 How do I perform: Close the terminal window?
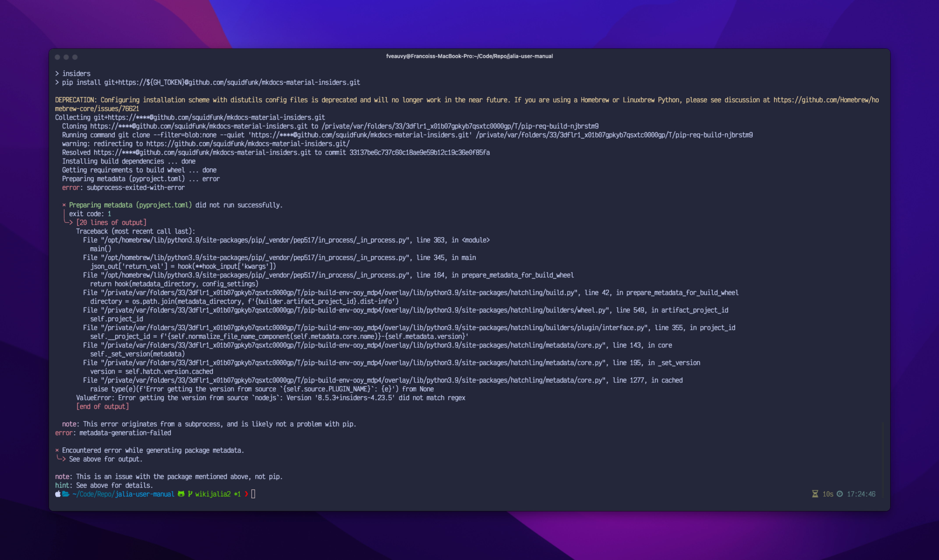pos(57,57)
